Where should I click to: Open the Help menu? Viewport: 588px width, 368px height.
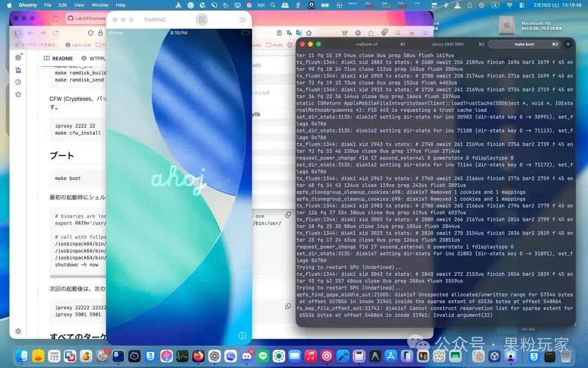pyautogui.click(x=120, y=5)
